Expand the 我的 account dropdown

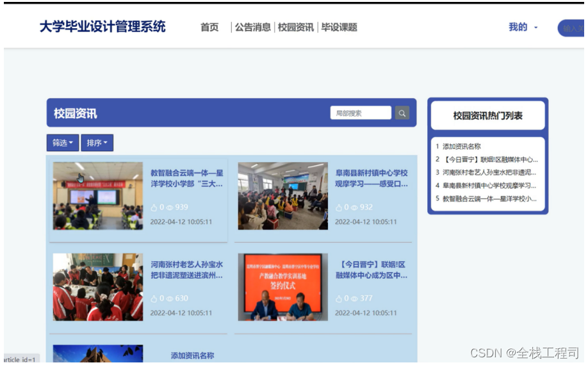(523, 27)
